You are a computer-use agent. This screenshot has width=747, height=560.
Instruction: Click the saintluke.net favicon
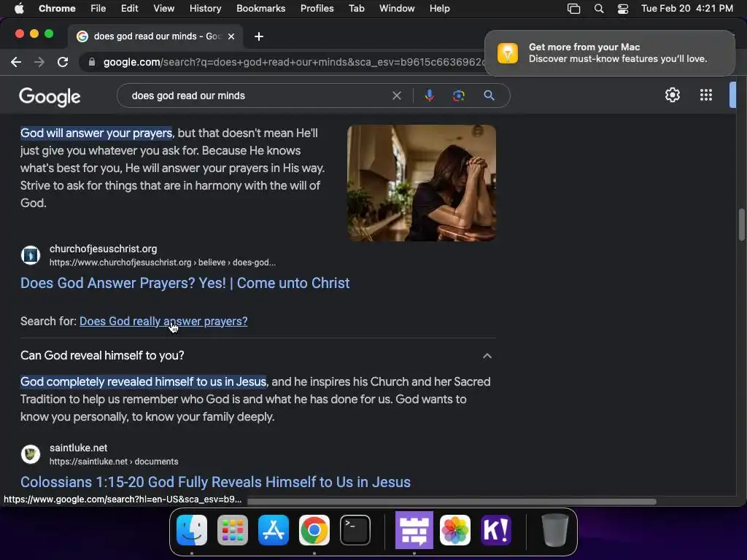click(x=31, y=454)
